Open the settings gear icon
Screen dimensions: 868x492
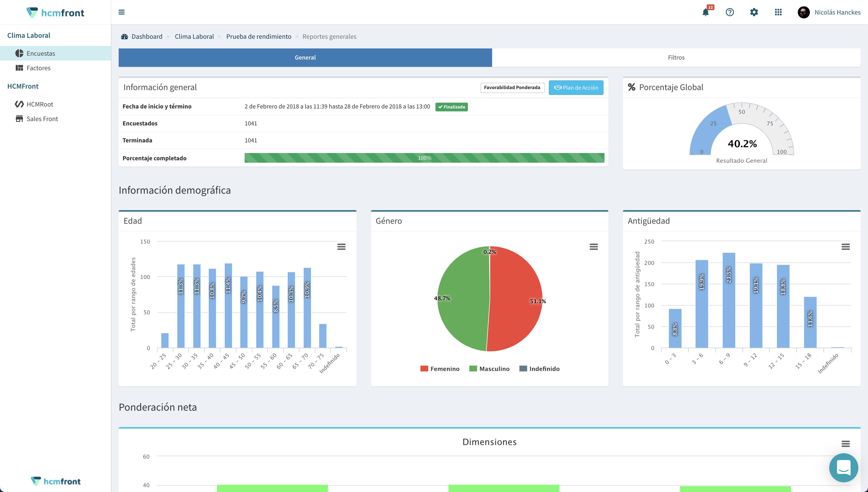click(x=754, y=13)
